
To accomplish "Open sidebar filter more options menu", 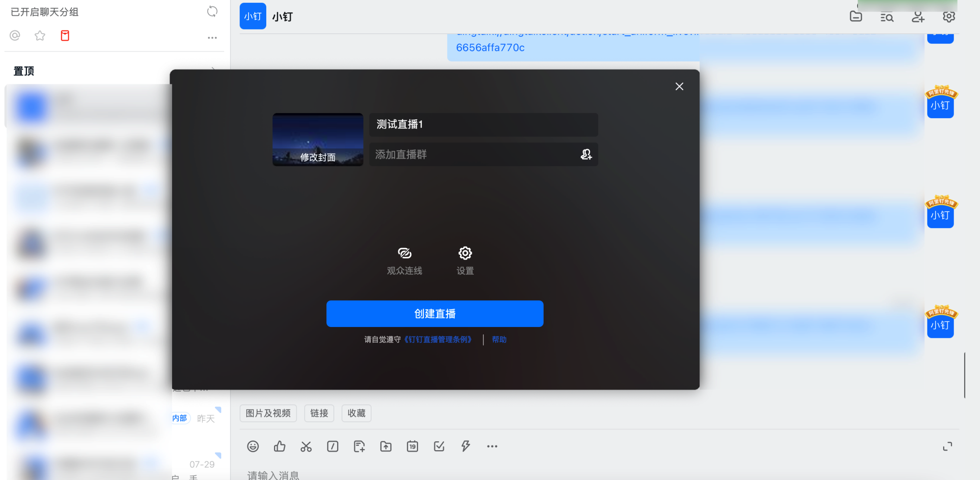I will coord(212,38).
